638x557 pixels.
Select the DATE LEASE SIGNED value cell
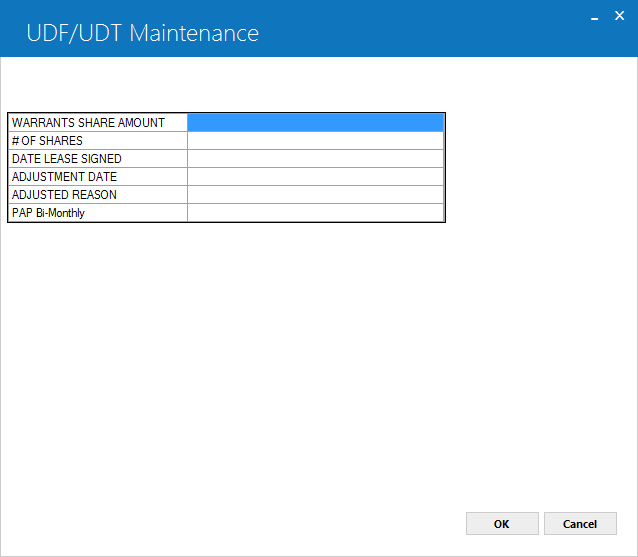pos(315,159)
